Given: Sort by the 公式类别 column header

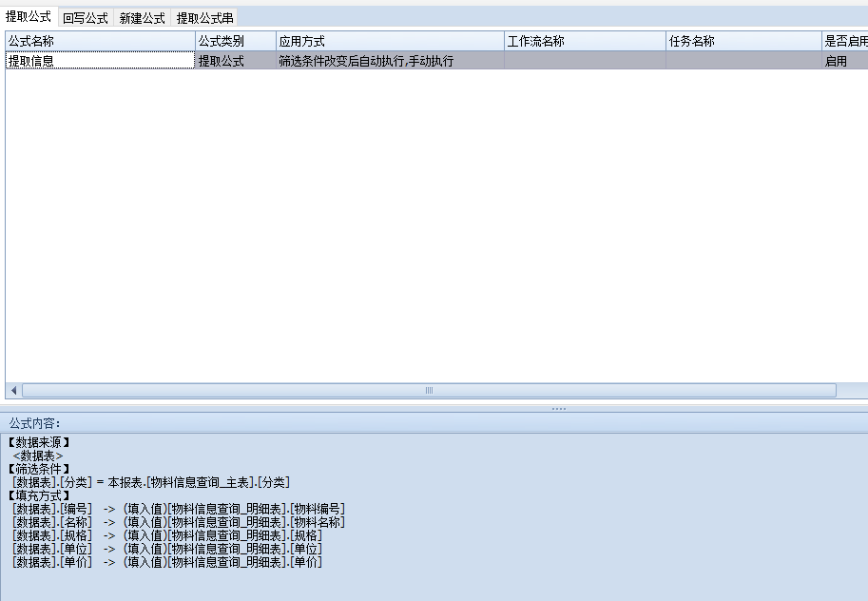Looking at the screenshot, I should (x=235, y=41).
